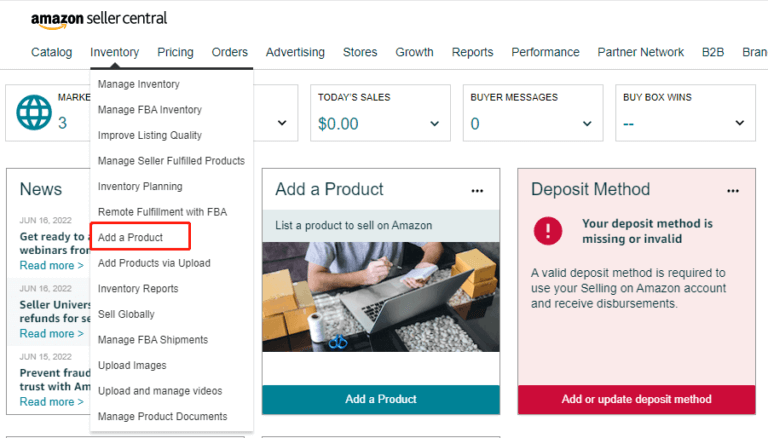Choose Manage FBA Inventory menu entry
The height and width of the screenshot is (438, 768).
coord(149,110)
